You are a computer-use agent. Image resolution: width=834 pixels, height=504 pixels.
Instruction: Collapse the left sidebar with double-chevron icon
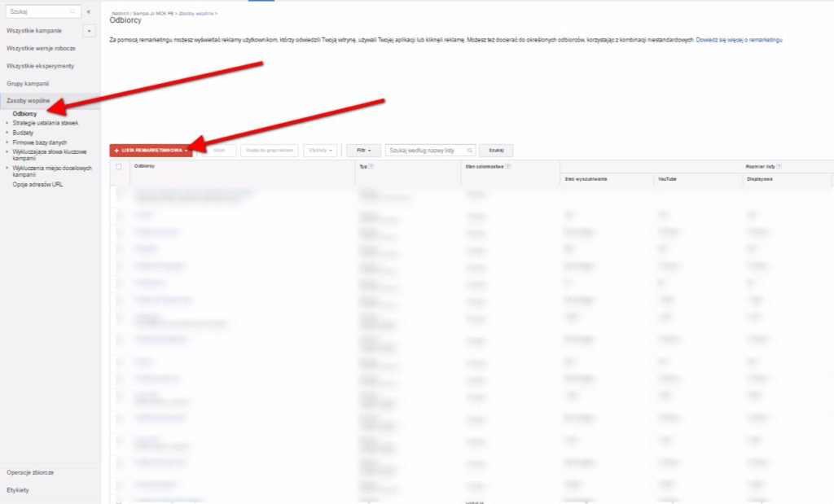pos(88,11)
